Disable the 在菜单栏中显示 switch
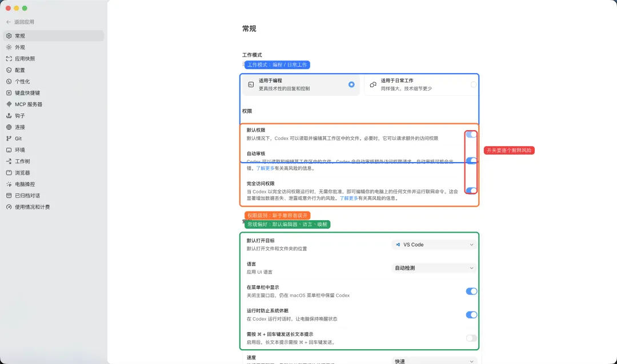The height and width of the screenshot is (364, 617). click(471, 292)
